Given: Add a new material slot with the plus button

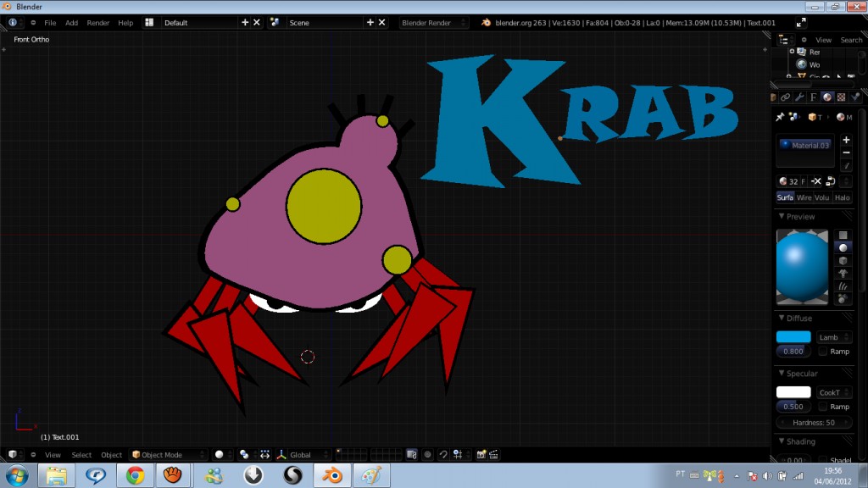Looking at the screenshot, I should pyautogui.click(x=846, y=140).
